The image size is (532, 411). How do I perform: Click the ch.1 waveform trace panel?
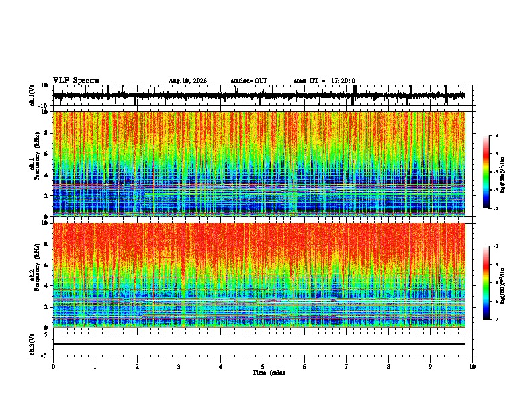coord(264,95)
